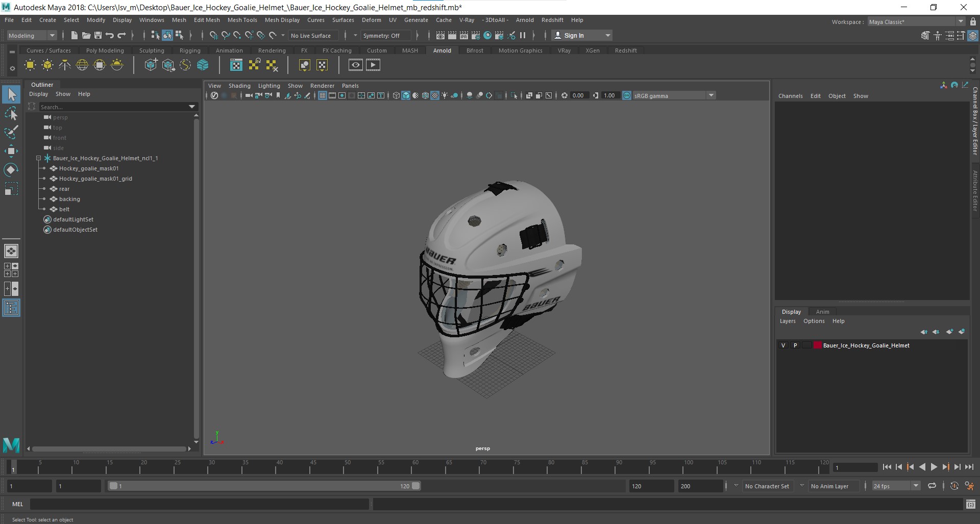This screenshot has width=980, height=524.
Task: Go to start of playback range
Action: 887,467
